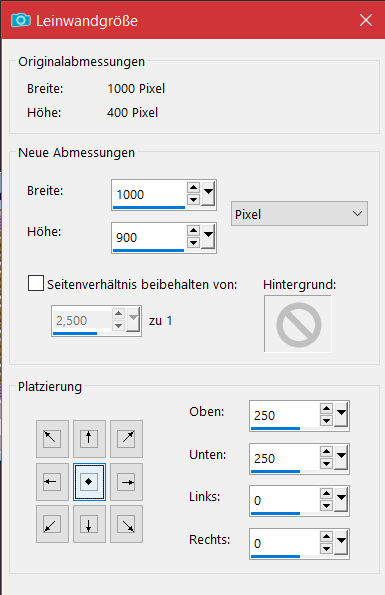Select top-center placement arrow

[x=89, y=439]
